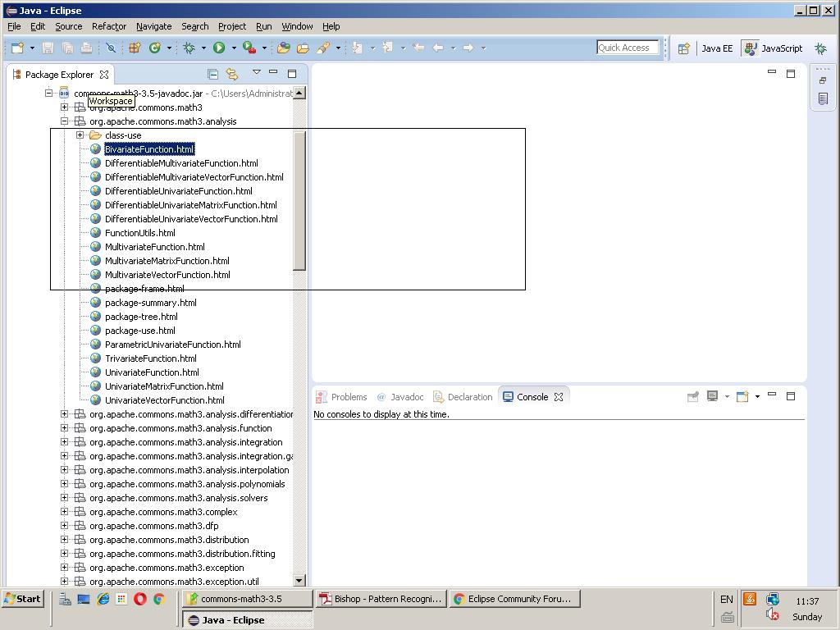
Task: Open the Debug button dropdown arrow
Action: click(x=203, y=48)
